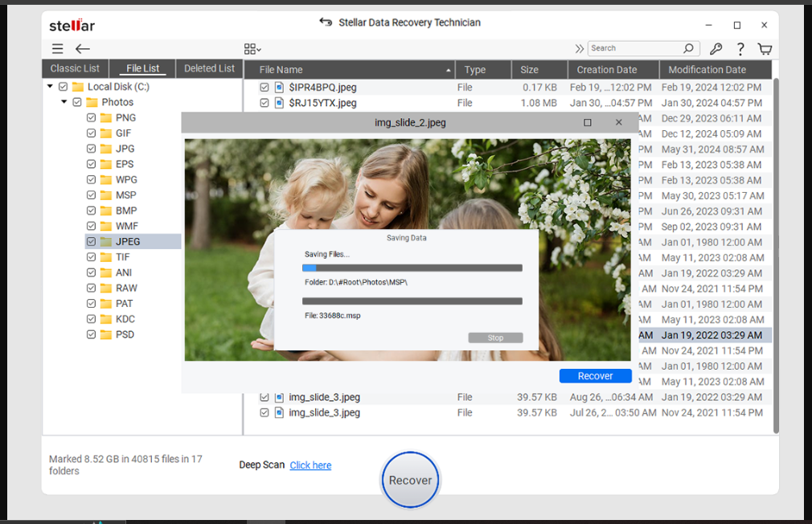Click into the Search input field
Screen dimensions: 812x524
point(635,48)
